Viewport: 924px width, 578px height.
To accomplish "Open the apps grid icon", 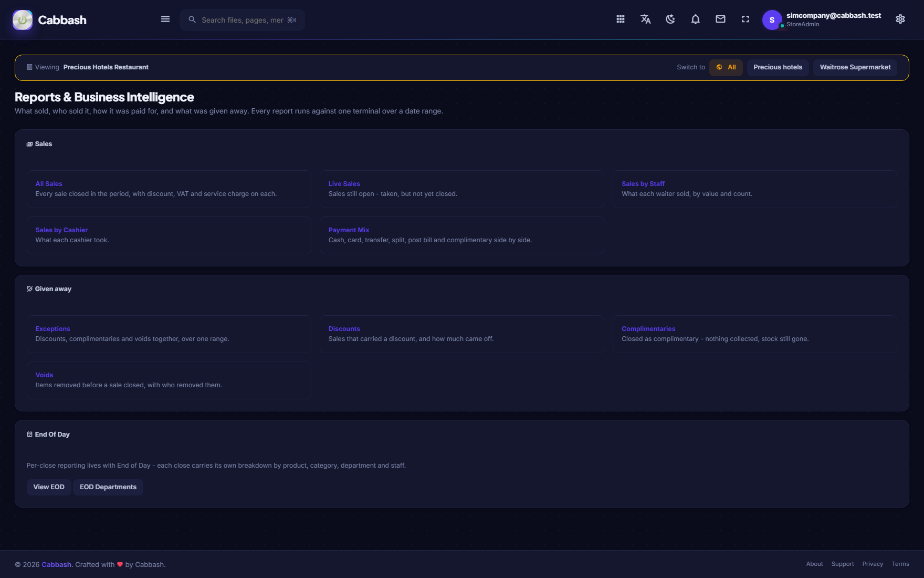I will (621, 19).
